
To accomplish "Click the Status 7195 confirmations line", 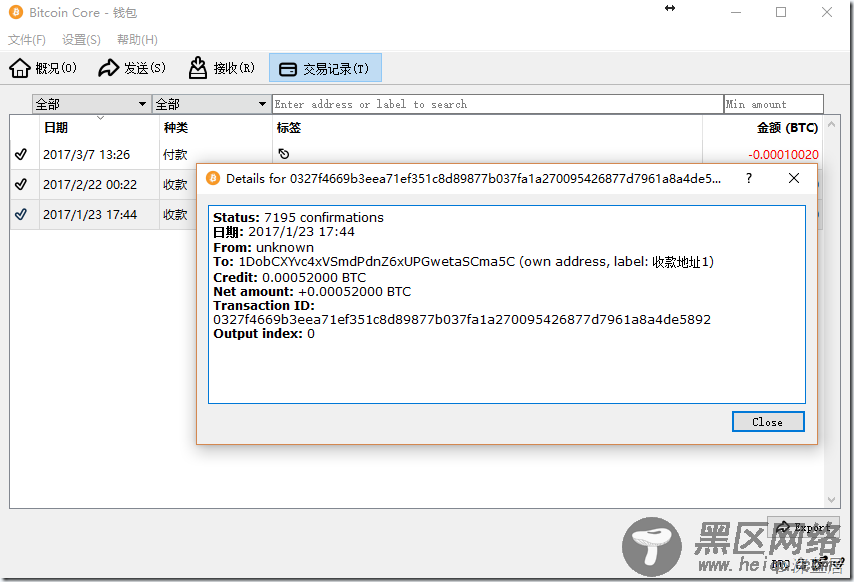I will pyautogui.click(x=298, y=218).
